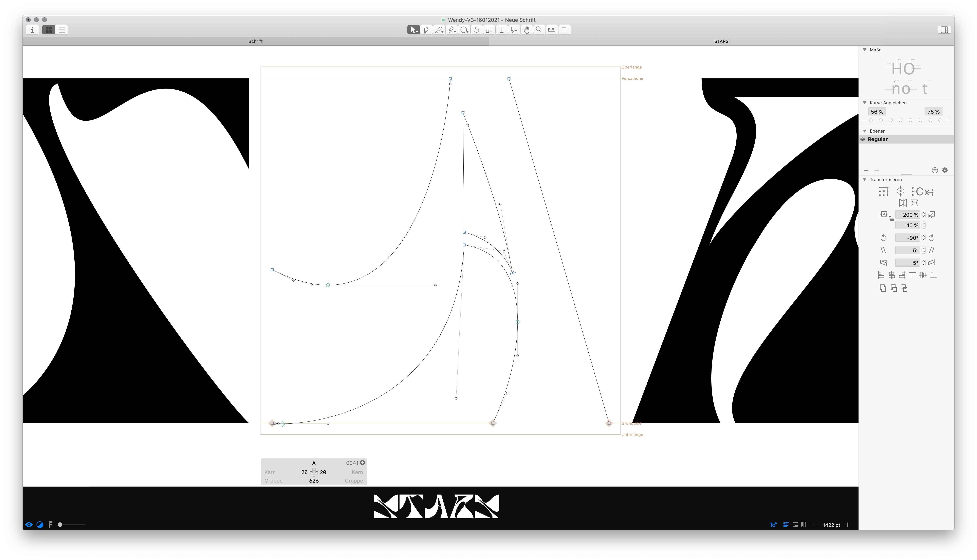The width and height of the screenshot is (977, 560).
Task: Select the Annotation speech bubble tool
Action: pos(514,30)
